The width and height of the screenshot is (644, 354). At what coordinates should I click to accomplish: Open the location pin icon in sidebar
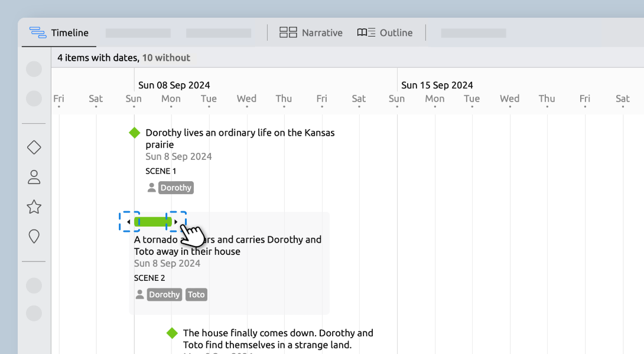34,236
